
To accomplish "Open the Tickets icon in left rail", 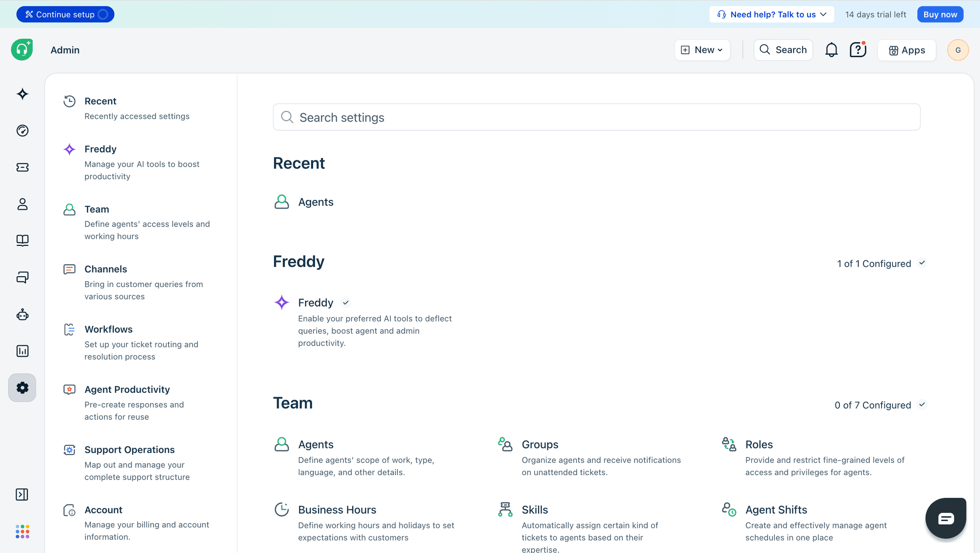I will (23, 168).
